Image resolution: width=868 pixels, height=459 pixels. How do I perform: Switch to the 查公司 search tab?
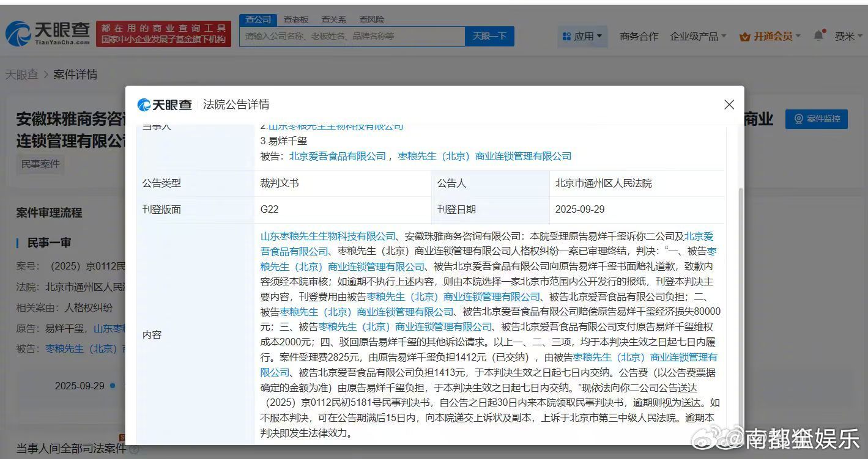[x=258, y=20]
